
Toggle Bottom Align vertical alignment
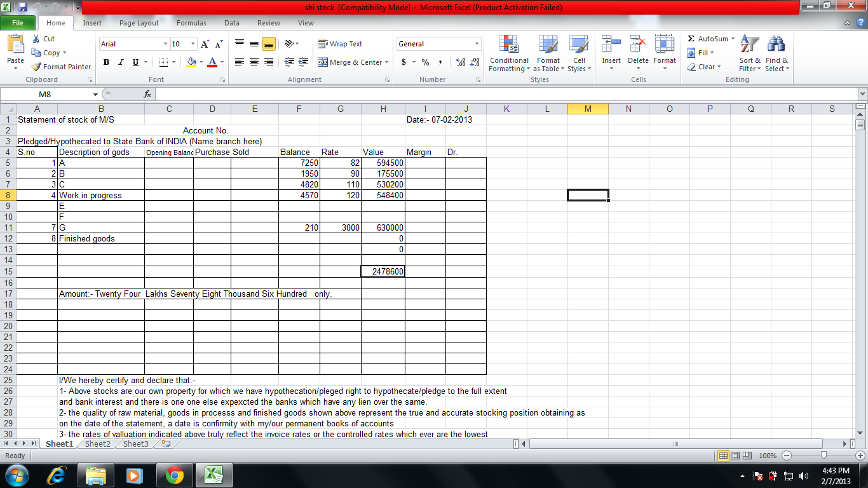[269, 44]
